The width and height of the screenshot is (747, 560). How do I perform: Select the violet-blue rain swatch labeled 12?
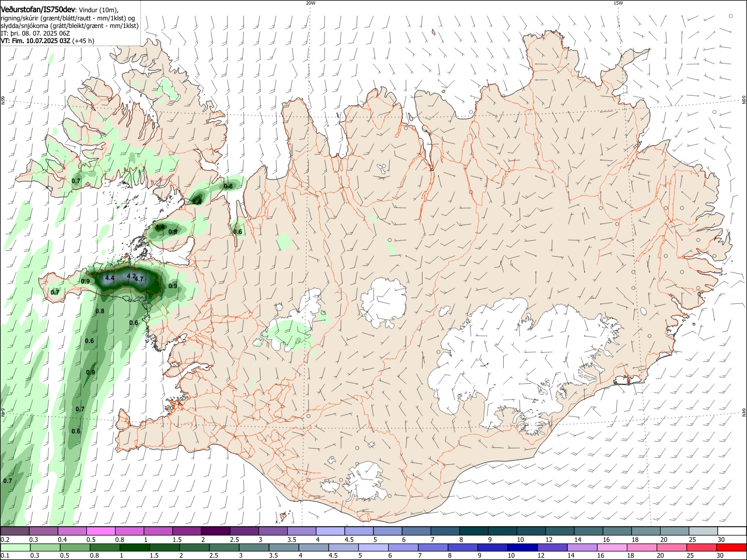(x=553, y=547)
